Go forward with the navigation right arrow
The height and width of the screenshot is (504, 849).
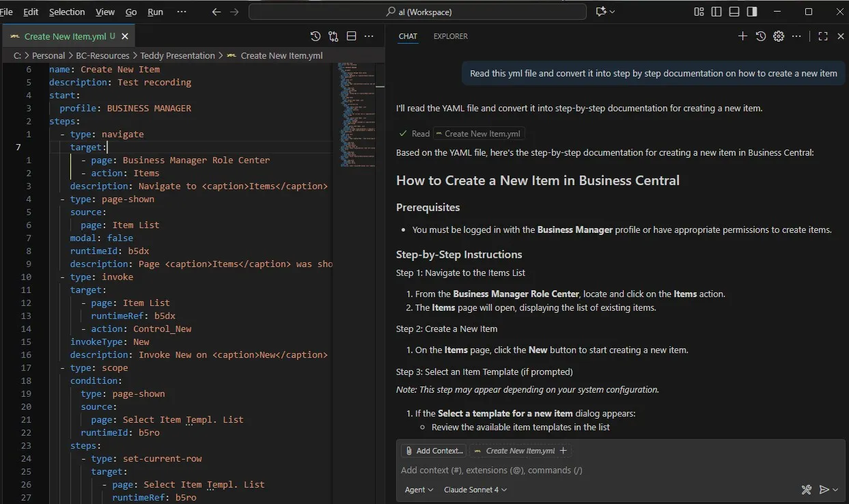click(x=234, y=12)
